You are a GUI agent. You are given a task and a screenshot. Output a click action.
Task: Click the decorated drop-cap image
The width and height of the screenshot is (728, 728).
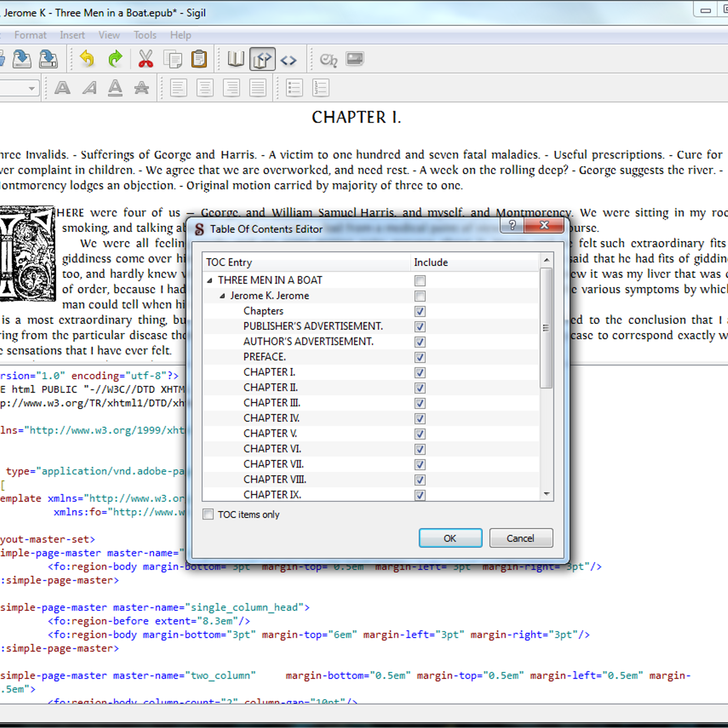[x=27, y=253]
